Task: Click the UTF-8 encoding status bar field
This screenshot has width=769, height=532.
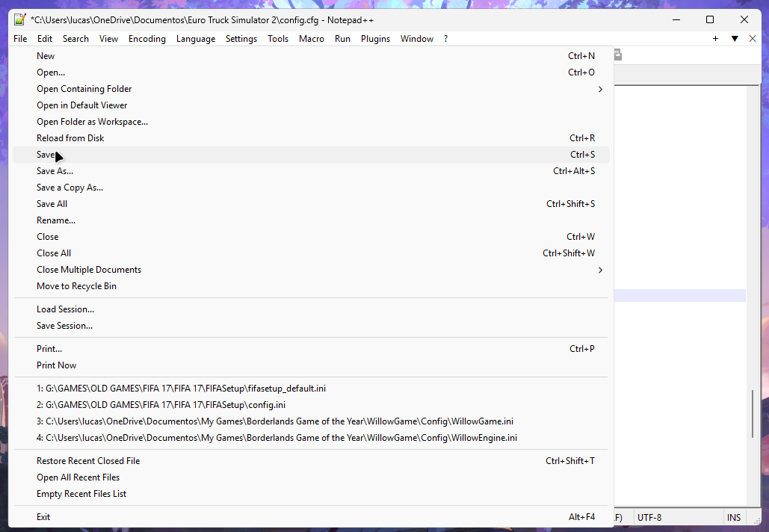Action: [x=677, y=517]
